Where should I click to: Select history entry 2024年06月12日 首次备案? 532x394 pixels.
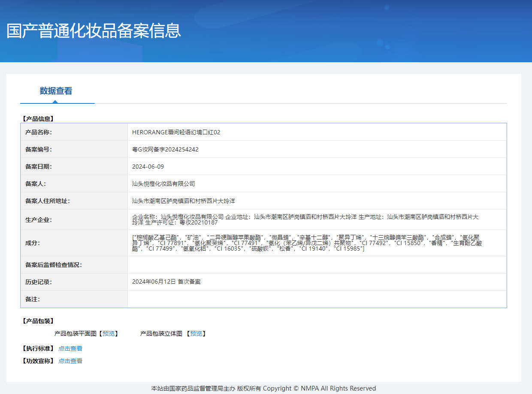[x=166, y=282]
